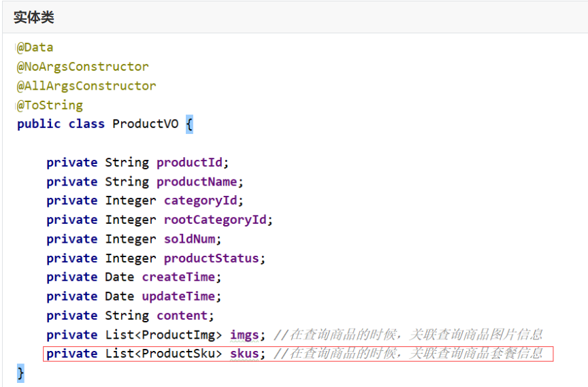Select the @NoArgsConstructor annotation line
Screen dimensions: 588x387
(x=83, y=67)
